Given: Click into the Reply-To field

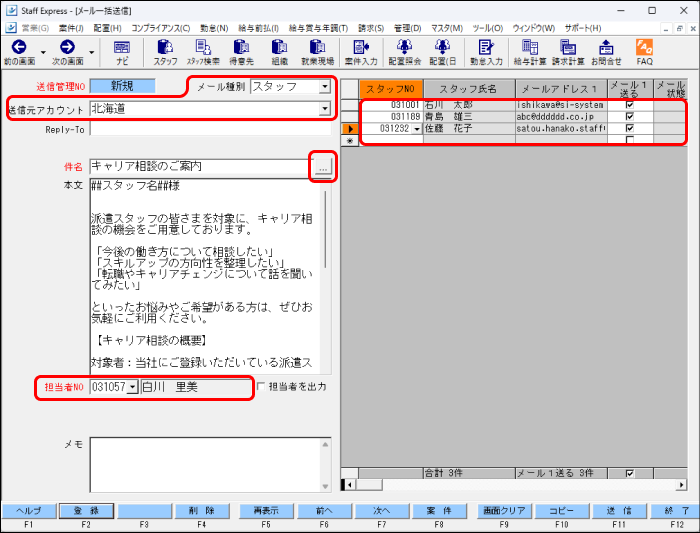Looking at the screenshot, I should click(210, 129).
